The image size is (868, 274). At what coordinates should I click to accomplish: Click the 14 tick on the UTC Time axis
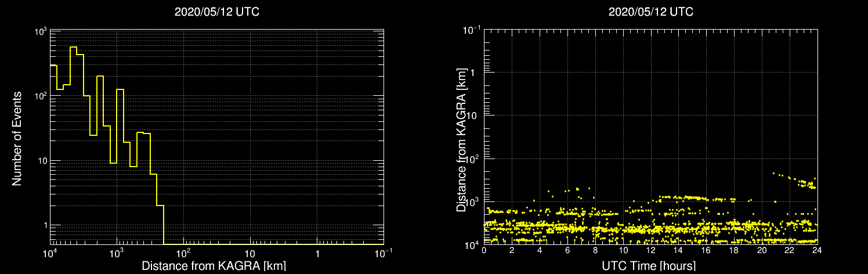point(678,251)
